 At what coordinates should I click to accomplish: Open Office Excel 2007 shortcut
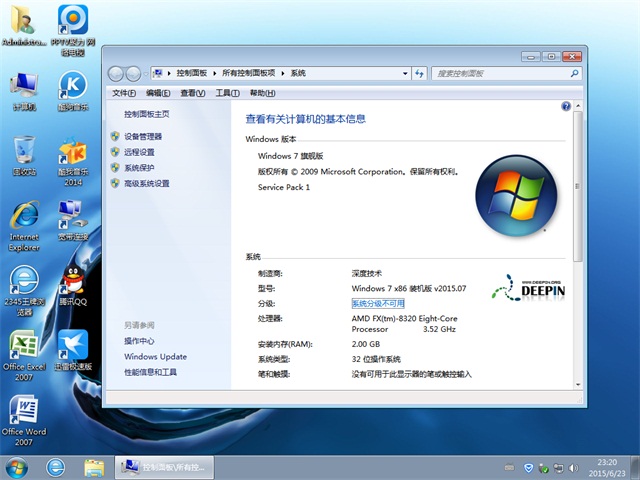[24, 356]
